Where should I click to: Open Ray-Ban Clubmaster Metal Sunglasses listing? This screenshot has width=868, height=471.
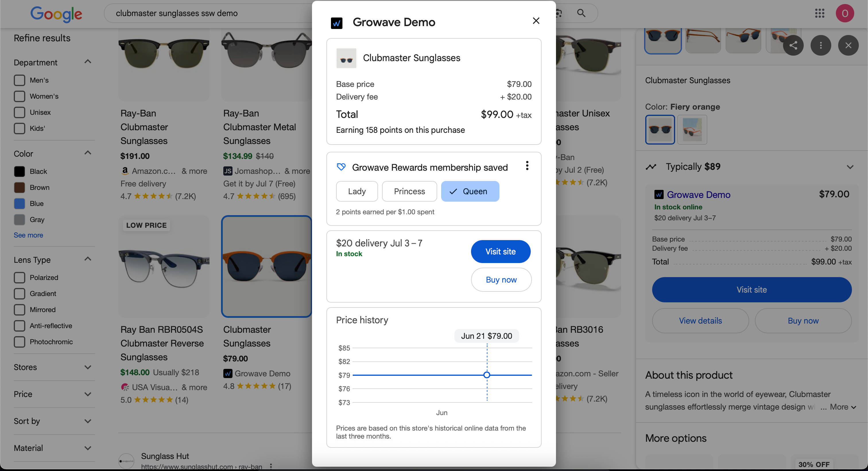[259, 127]
